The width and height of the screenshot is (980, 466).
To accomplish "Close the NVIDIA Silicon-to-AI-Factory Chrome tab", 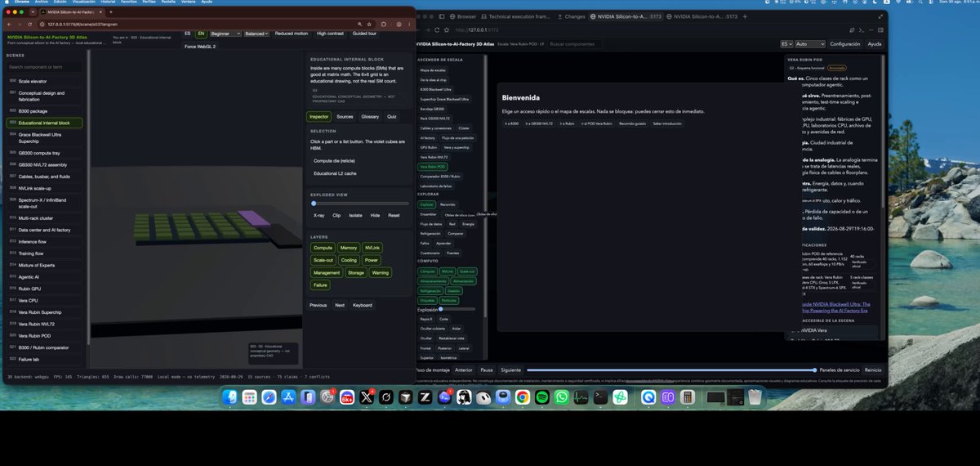I will pos(100,12).
